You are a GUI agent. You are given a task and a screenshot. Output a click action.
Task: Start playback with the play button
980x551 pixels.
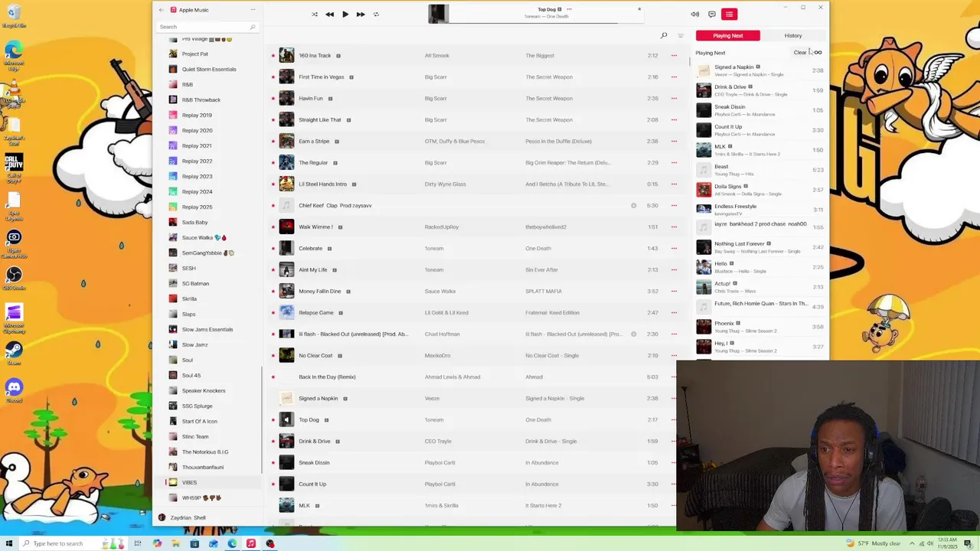point(345,14)
